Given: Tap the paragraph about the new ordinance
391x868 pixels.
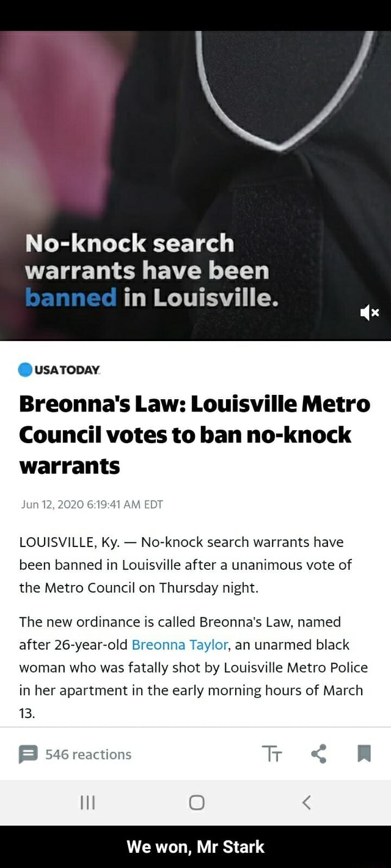Looking at the screenshot, I should click(194, 668).
